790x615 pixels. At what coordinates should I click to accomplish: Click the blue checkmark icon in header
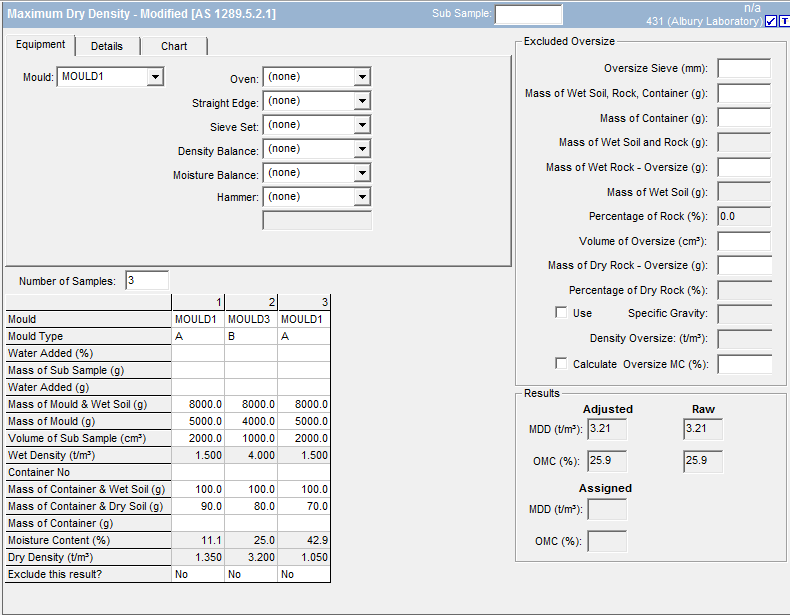point(770,22)
